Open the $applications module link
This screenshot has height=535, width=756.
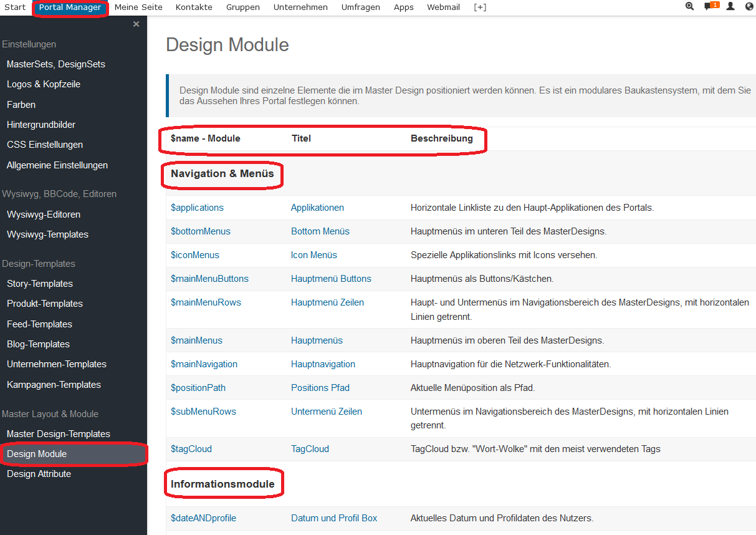point(197,208)
